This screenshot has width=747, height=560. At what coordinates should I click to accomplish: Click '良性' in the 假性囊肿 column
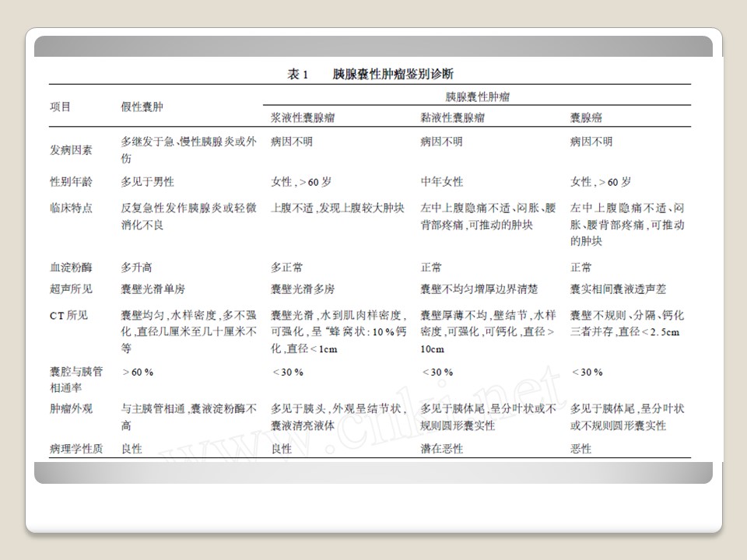[132, 449]
